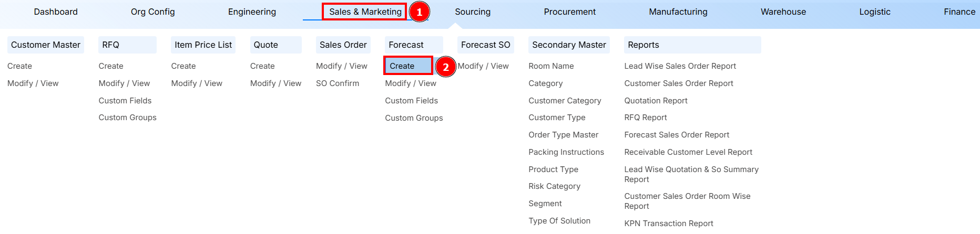Open Room Name in Secondary Master

[551, 66]
